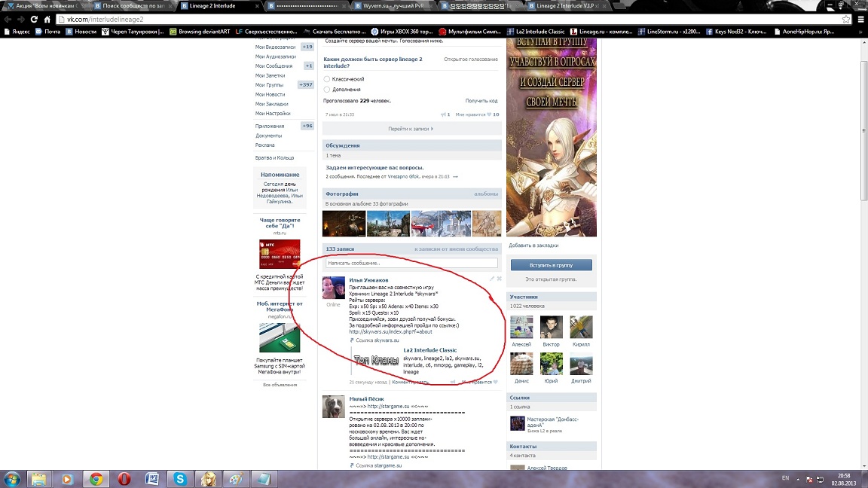
Task: Click the clock in system tray
Action: click(x=844, y=479)
